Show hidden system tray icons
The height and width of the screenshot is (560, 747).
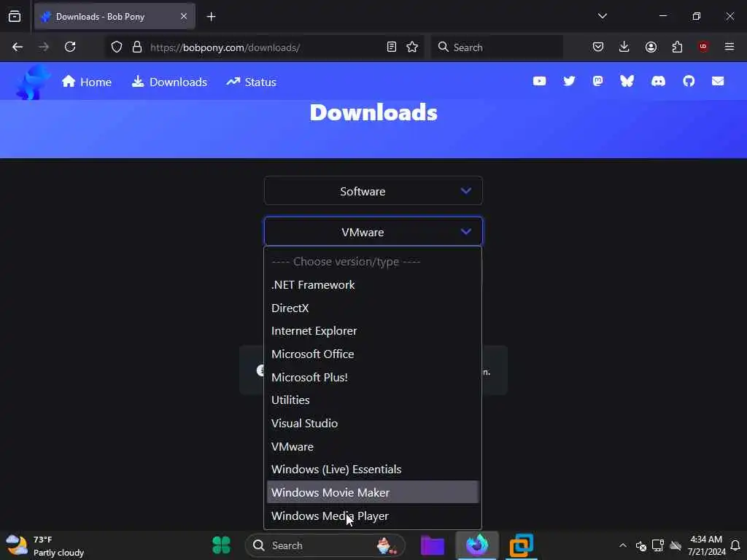(623, 545)
